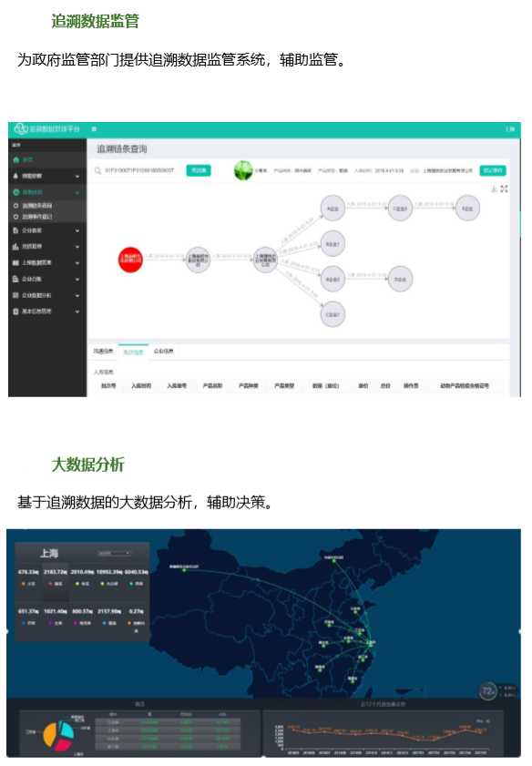Click the fullscreen expand icon above graph
The height and width of the screenshot is (766, 532).
[x=504, y=189]
